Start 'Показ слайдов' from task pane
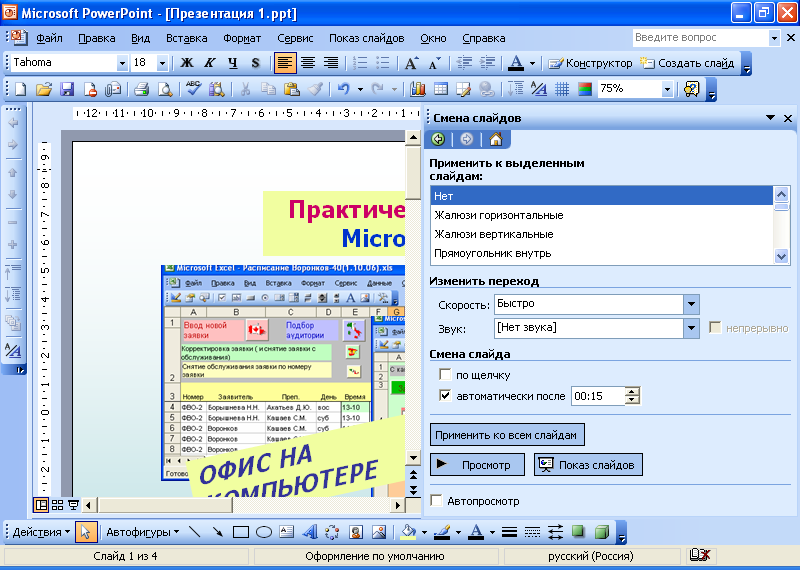Image resolution: width=800 pixels, height=570 pixels. 588,464
